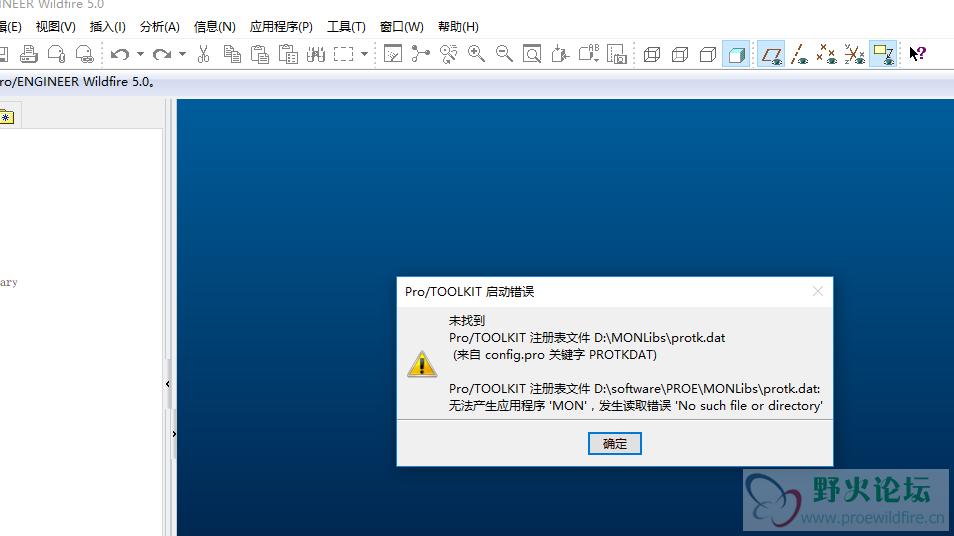Open the 信息(N) menu

tap(214, 27)
